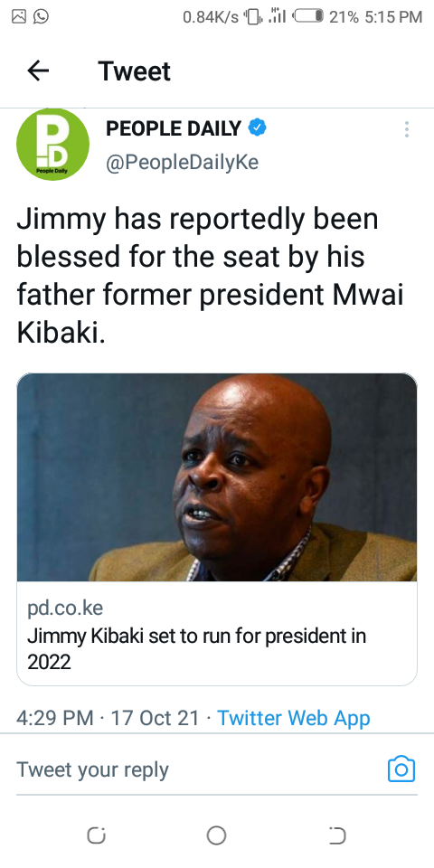Tap Android home circle button
This screenshot has height=868, width=434.
tap(216, 835)
